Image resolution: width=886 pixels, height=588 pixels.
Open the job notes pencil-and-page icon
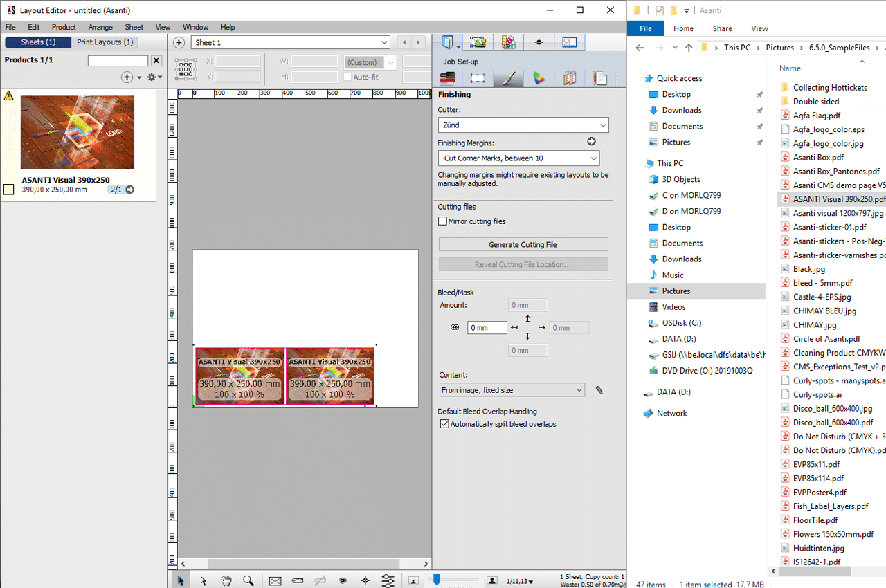coord(599,78)
